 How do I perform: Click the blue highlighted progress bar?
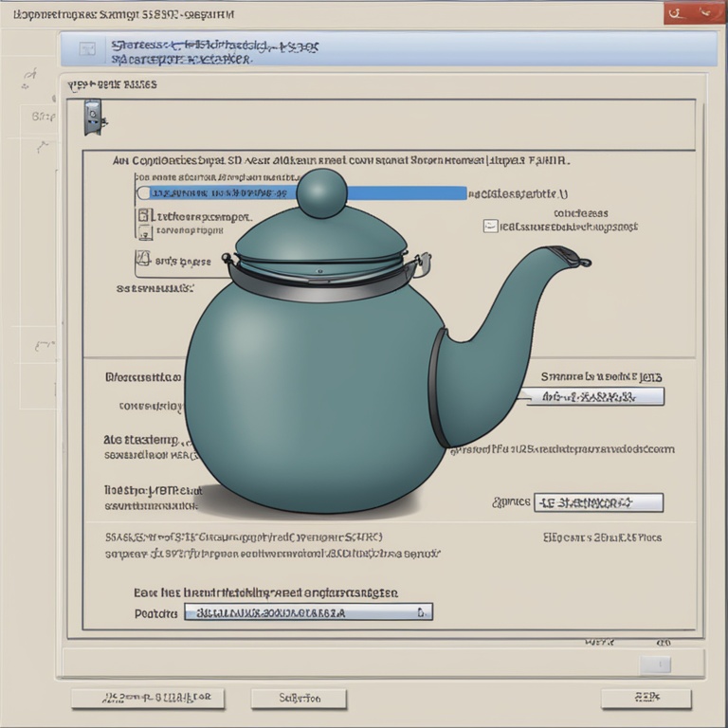pyautogui.click(x=305, y=193)
